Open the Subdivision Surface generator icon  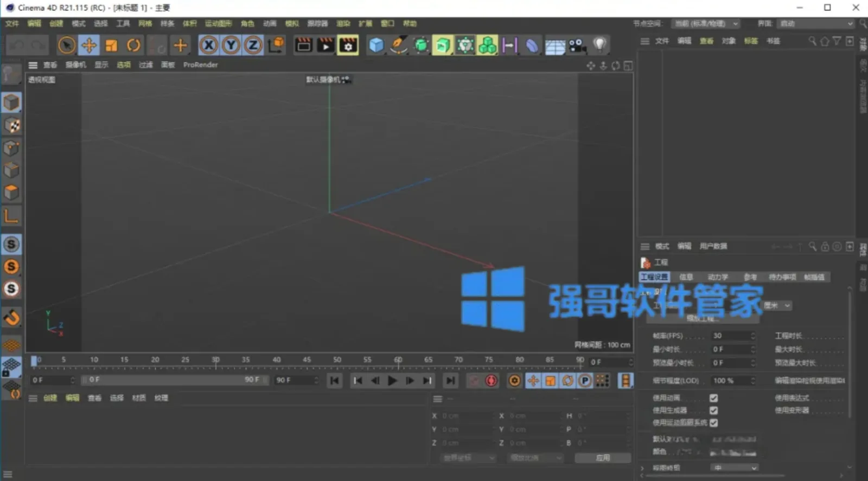[421, 46]
